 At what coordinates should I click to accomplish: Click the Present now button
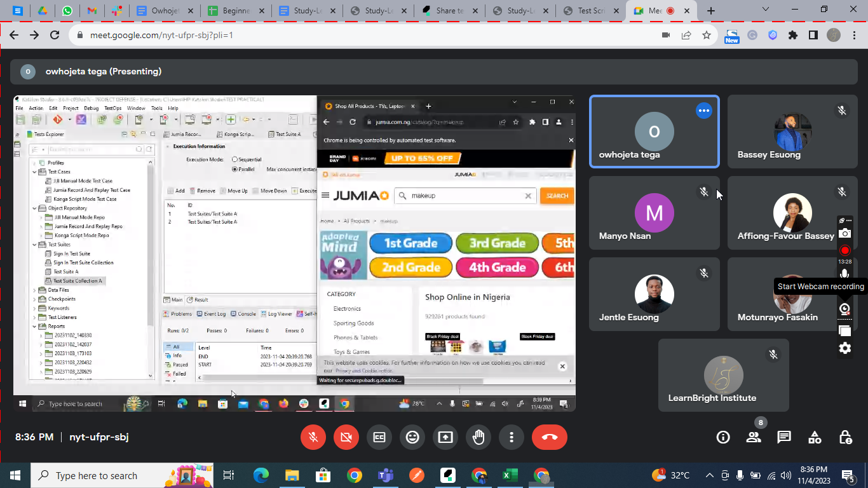[x=445, y=437]
